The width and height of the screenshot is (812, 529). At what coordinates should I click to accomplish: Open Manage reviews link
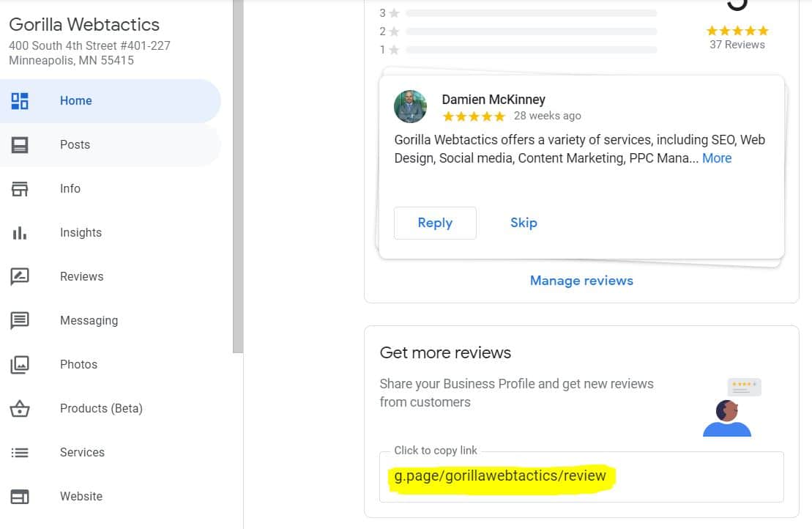click(581, 281)
